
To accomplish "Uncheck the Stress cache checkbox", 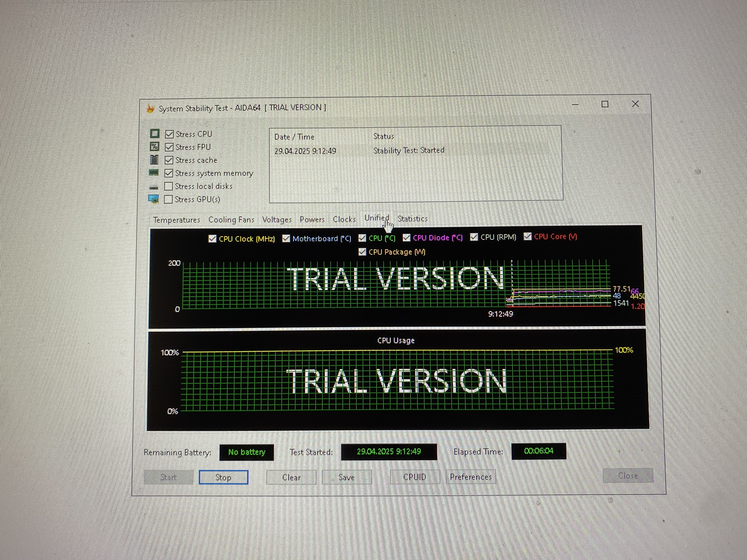I will coord(169,160).
